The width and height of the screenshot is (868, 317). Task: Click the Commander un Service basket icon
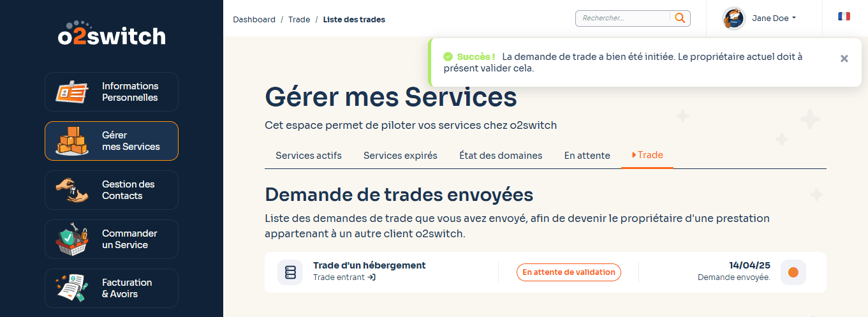pos(71,239)
